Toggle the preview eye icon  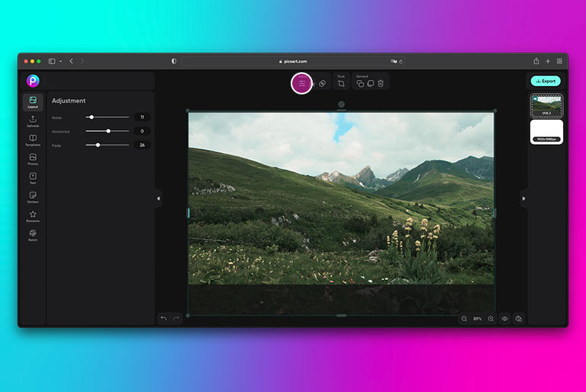[505, 319]
